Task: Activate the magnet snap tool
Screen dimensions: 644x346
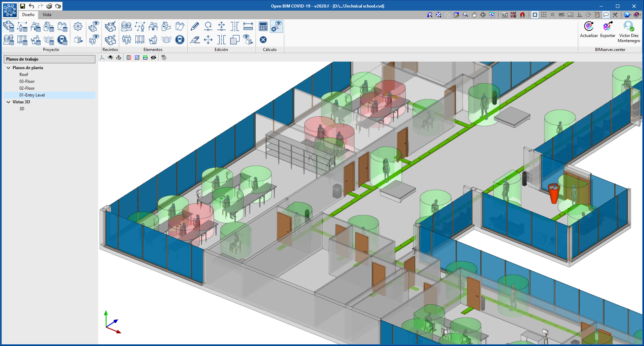Action: pos(522,15)
